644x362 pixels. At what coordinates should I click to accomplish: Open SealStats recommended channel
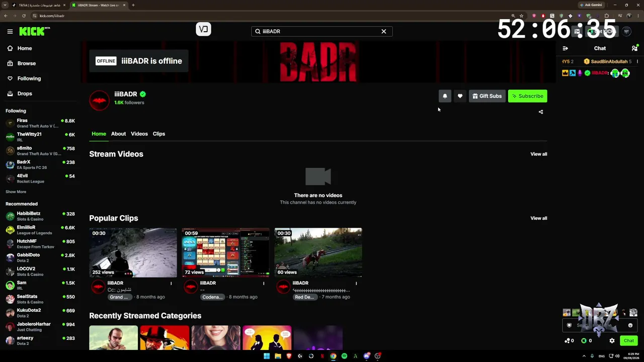pyautogui.click(x=40, y=299)
